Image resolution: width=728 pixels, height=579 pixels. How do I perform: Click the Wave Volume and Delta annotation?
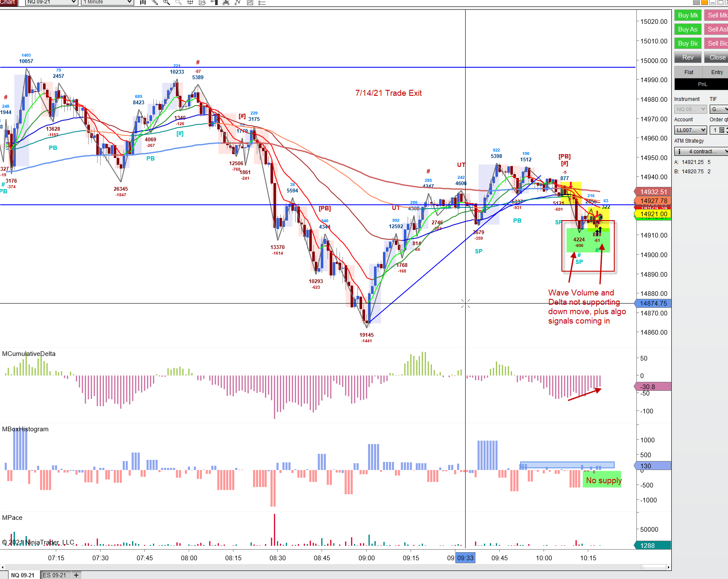pos(587,307)
